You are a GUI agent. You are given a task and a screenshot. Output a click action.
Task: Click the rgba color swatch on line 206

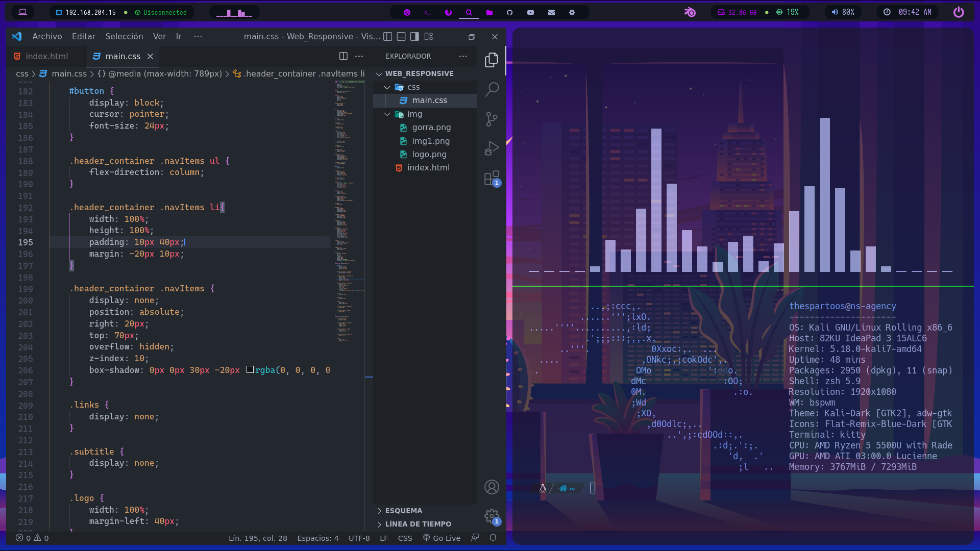[250, 370]
